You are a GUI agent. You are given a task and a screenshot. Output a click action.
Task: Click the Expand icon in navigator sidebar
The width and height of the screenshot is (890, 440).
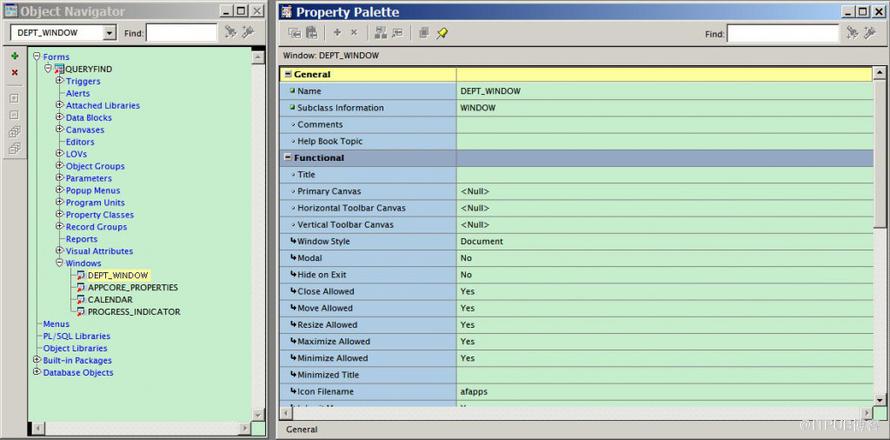(14, 98)
